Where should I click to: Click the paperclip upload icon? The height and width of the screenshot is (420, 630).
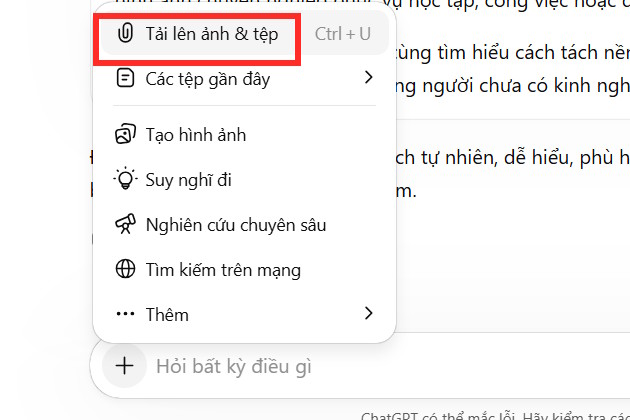(x=125, y=33)
